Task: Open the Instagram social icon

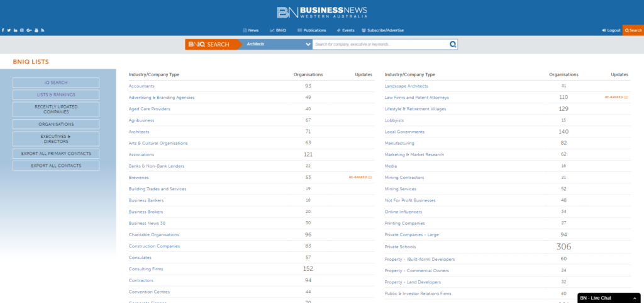Action: (22, 30)
